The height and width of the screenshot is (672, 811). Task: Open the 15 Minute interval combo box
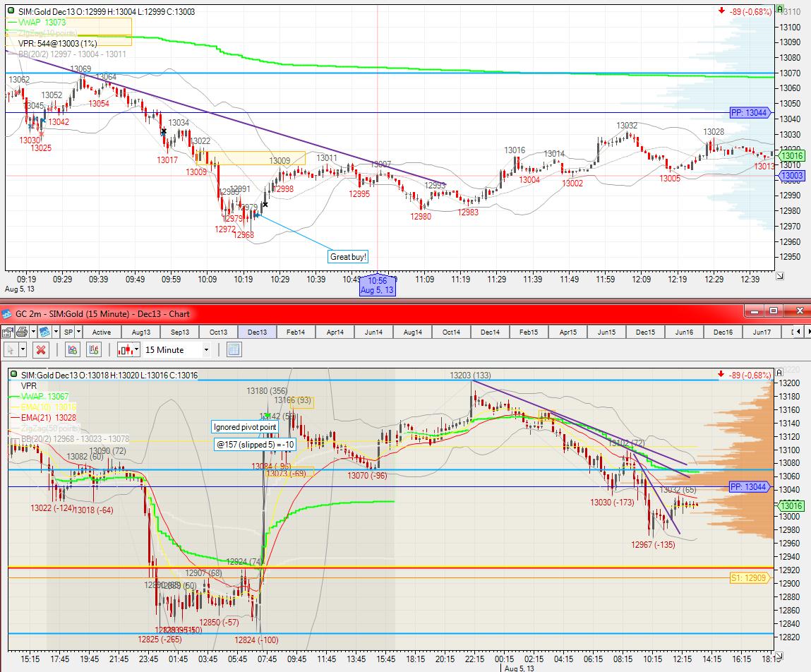click(x=177, y=349)
